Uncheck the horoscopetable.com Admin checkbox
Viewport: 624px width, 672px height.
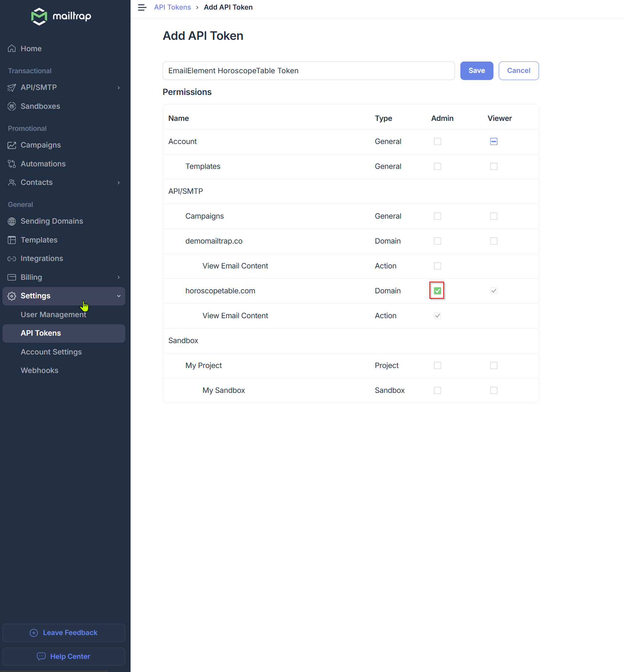[437, 291]
